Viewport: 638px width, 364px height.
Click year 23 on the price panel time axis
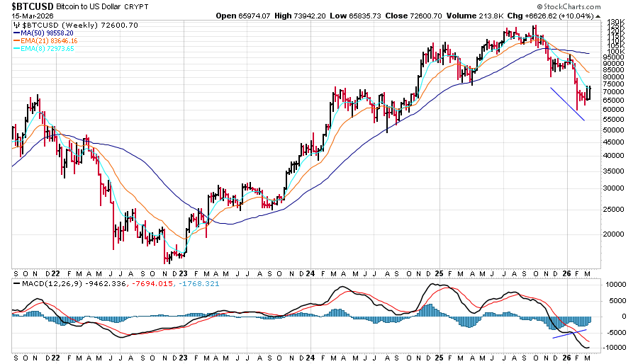183,274
